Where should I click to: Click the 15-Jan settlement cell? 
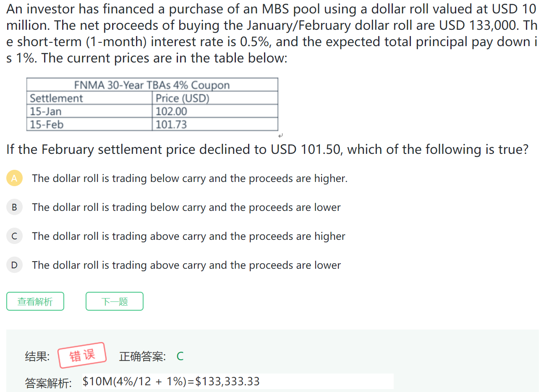[x=46, y=112]
